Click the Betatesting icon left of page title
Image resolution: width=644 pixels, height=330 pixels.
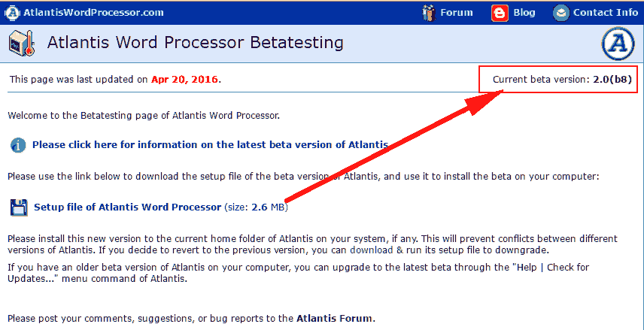[20, 44]
